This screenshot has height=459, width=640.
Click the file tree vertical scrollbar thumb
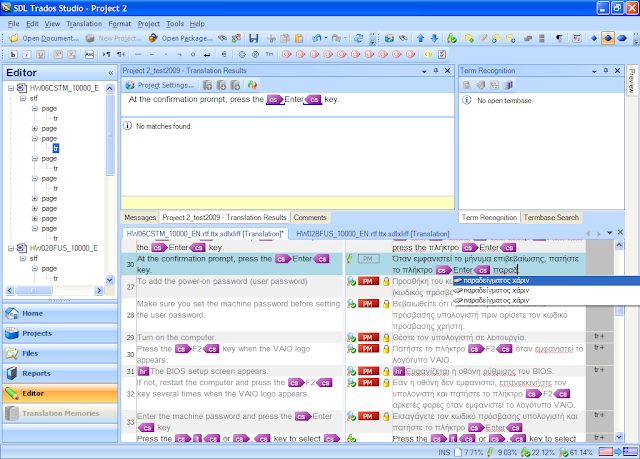click(x=110, y=135)
